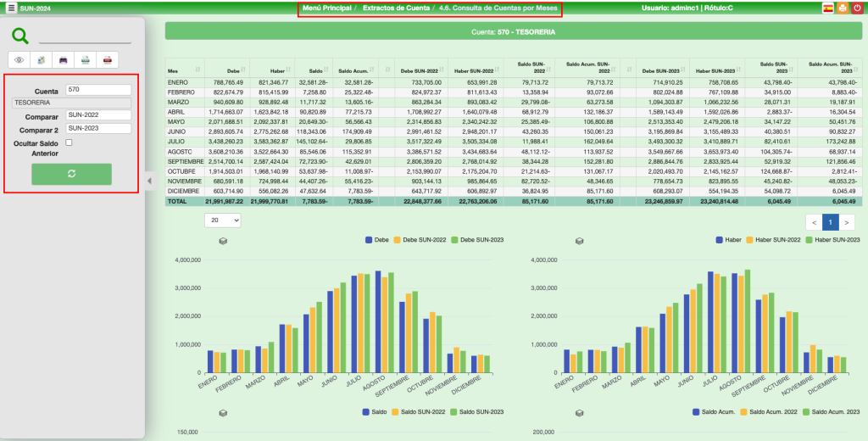Click the green magnifying glass search icon

pyautogui.click(x=20, y=36)
